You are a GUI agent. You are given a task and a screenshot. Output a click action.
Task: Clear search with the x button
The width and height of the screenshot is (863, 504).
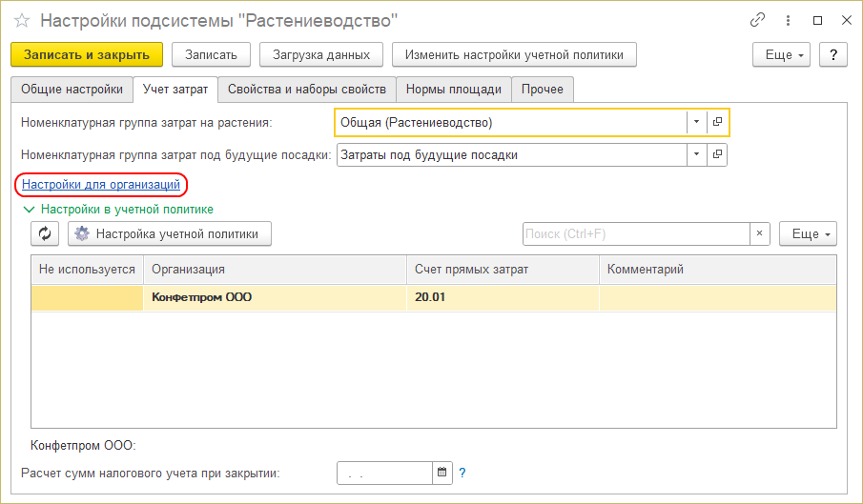(x=759, y=233)
